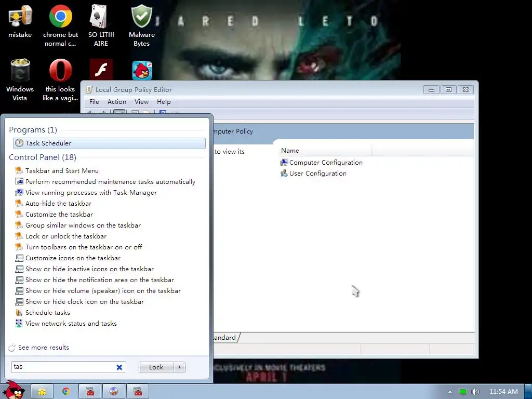
Task: Open the yellow folder taskbar button
Action: pyautogui.click(x=42, y=392)
